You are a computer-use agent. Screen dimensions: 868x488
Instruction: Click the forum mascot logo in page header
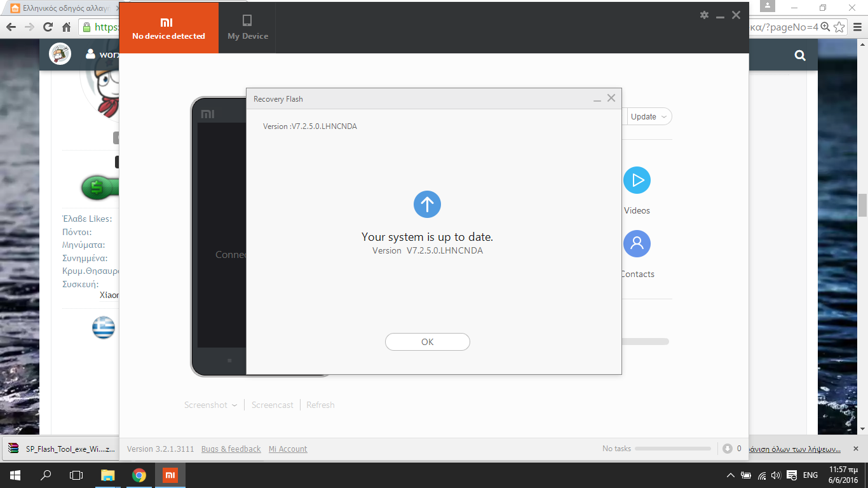[x=60, y=54]
